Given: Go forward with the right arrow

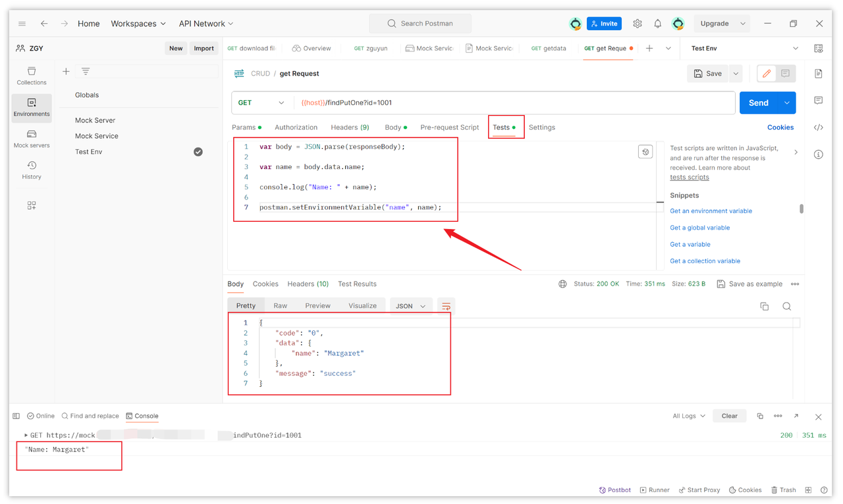Looking at the screenshot, I should click(x=64, y=24).
